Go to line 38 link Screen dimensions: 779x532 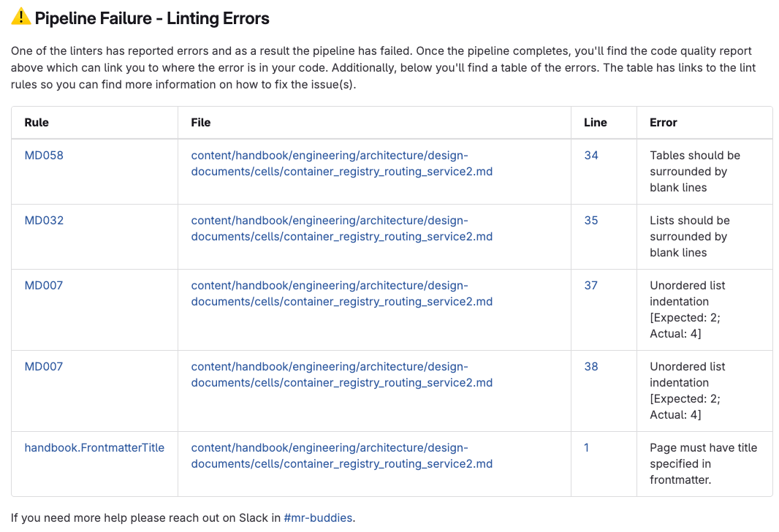(590, 367)
